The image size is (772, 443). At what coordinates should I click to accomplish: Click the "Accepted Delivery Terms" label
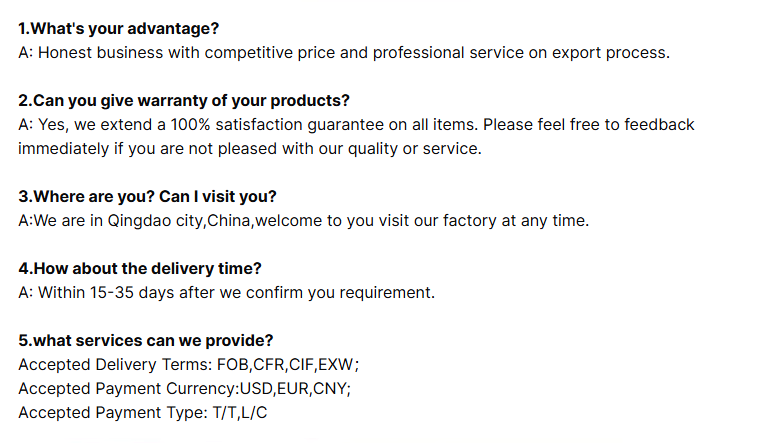pos(114,364)
